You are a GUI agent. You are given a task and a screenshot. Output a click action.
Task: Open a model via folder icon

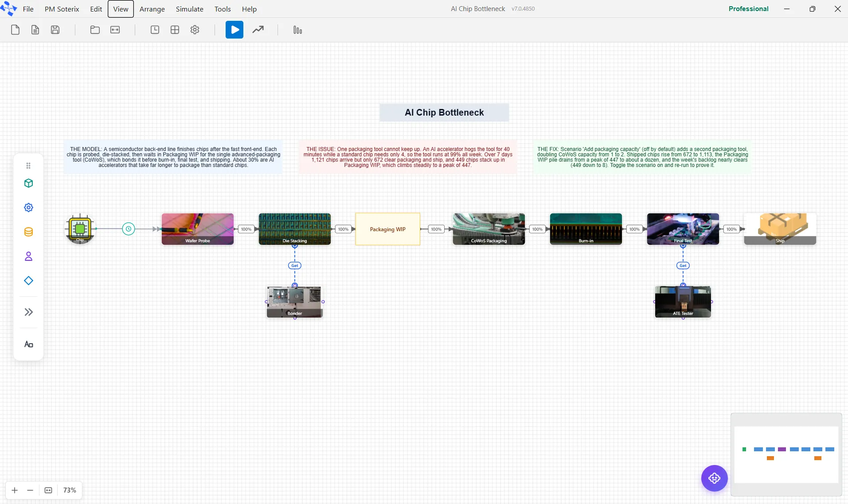pyautogui.click(x=95, y=30)
